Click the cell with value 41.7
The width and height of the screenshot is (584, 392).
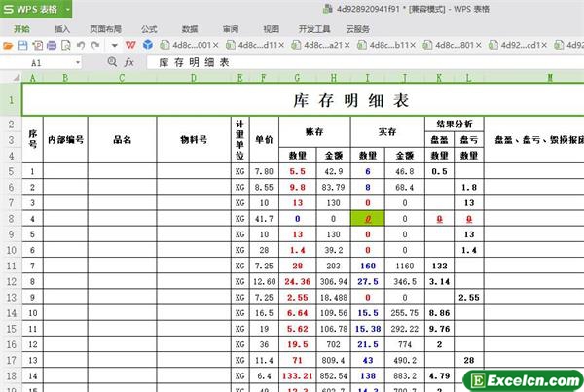264,219
